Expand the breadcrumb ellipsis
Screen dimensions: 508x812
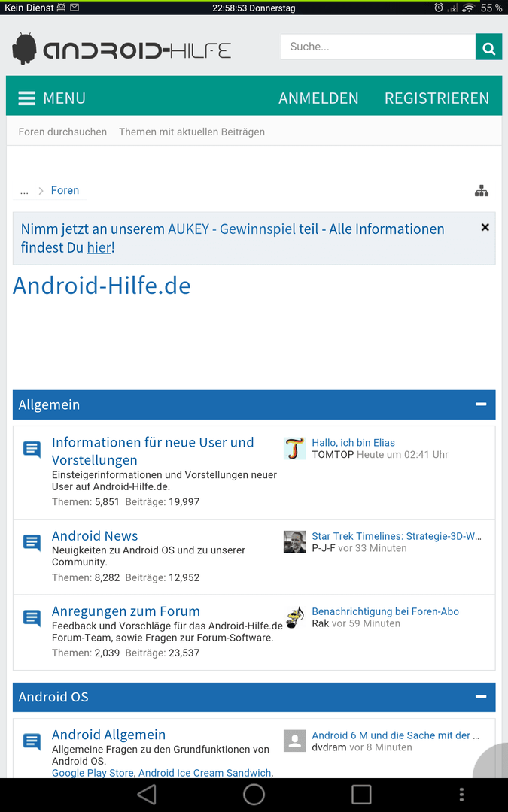24,190
